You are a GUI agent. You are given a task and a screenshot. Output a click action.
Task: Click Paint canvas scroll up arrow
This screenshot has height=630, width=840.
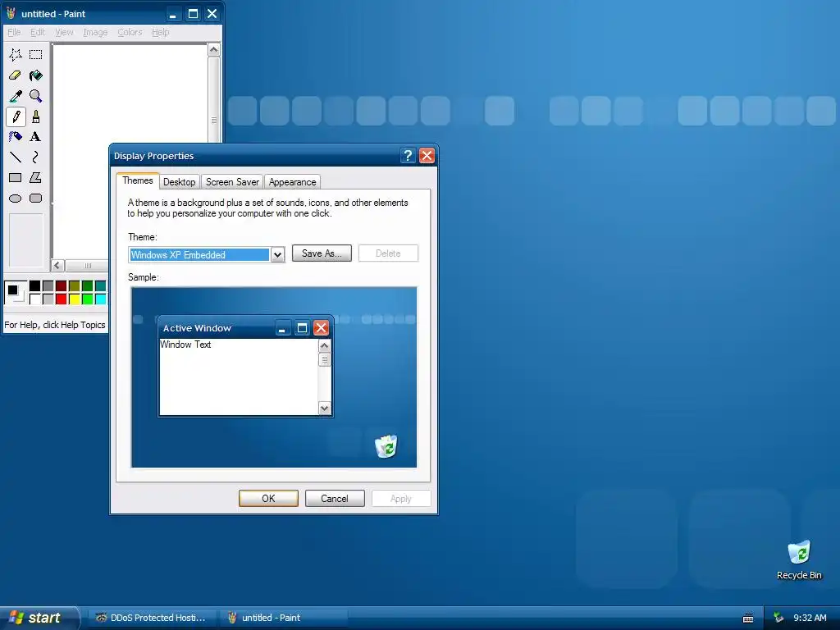coord(214,50)
